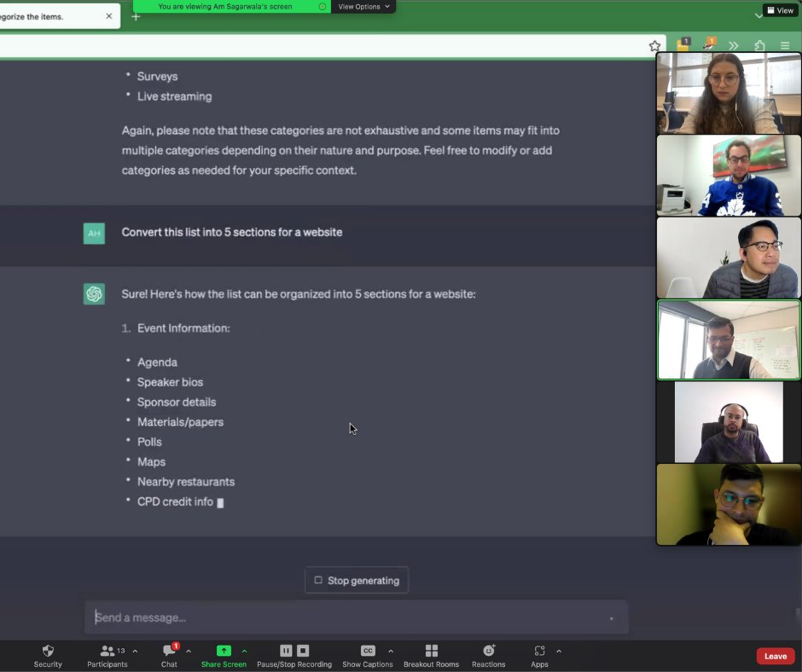Screen dimensions: 802x672
Task: Select the participant wearing headphones video
Action: click(x=729, y=422)
